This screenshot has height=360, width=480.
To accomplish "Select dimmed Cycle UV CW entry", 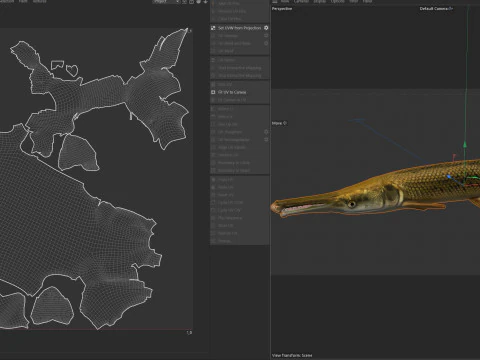I will coord(229,210).
